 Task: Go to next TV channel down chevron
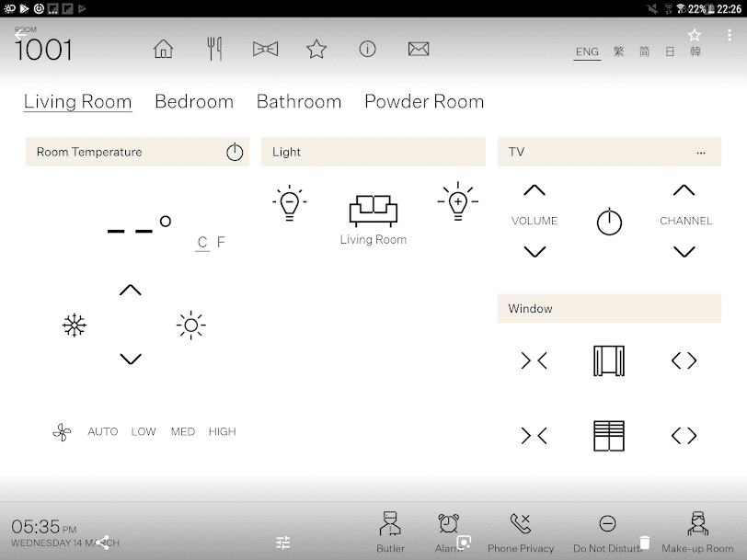pyautogui.click(x=684, y=251)
